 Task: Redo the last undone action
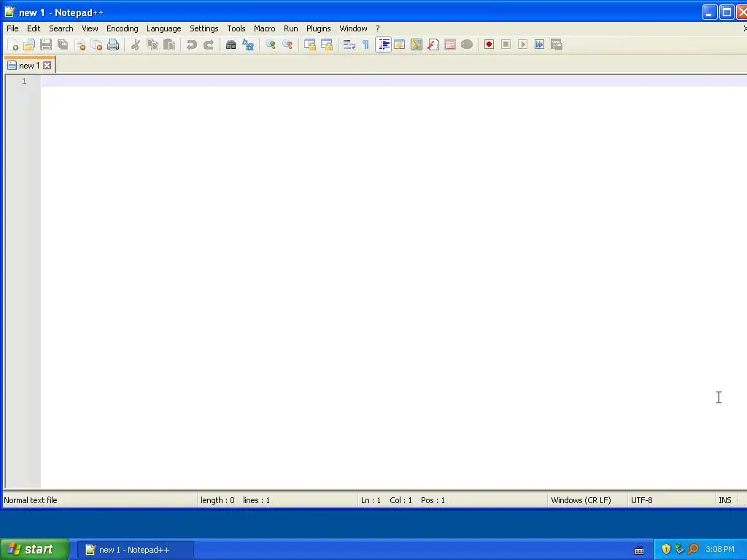point(209,44)
